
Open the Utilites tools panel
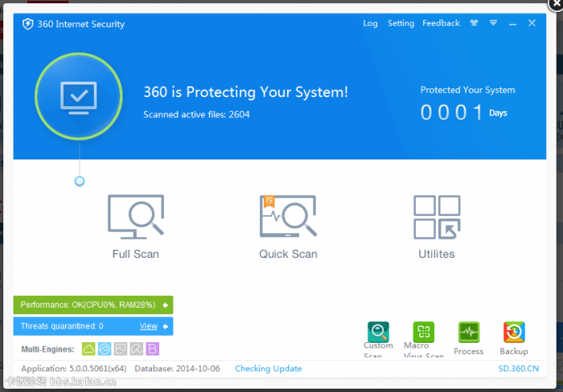[x=436, y=226]
